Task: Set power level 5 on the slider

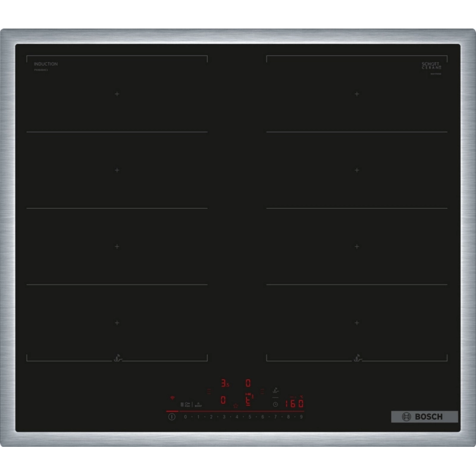Action: [250, 417]
